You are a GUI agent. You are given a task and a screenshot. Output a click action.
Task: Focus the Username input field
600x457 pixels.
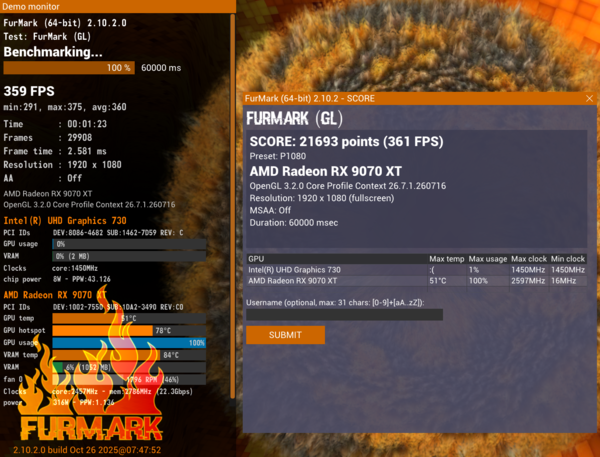point(344,315)
